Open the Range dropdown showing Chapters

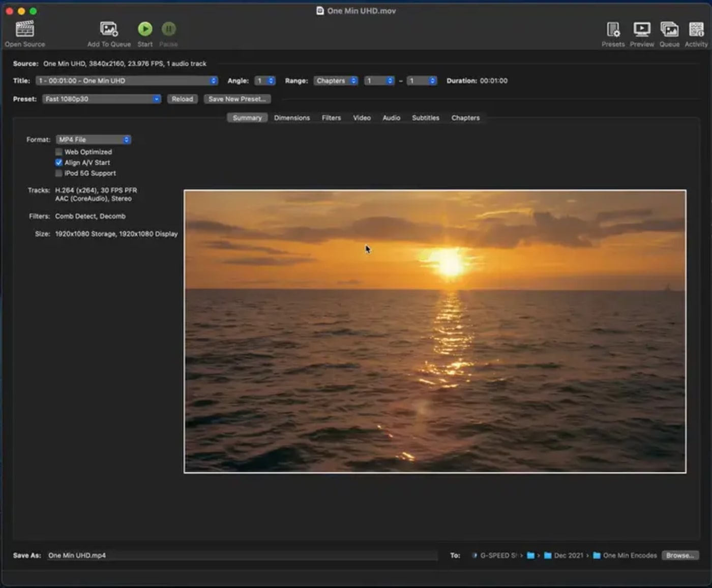tap(335, 80)
